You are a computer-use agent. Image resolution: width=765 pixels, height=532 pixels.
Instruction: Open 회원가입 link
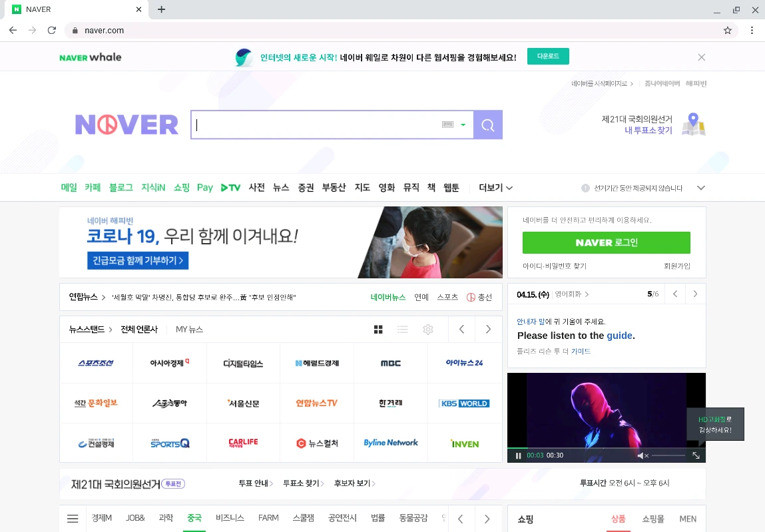(677, 266)
